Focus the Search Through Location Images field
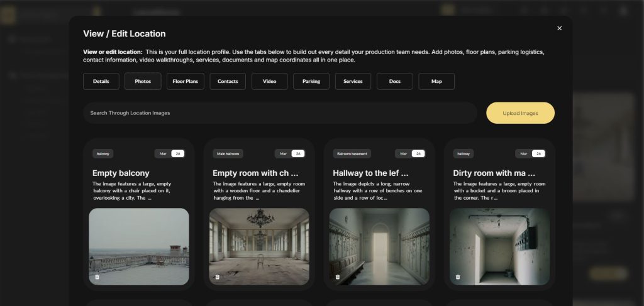This screenshot has width=644, height=306. pos(280,113)
